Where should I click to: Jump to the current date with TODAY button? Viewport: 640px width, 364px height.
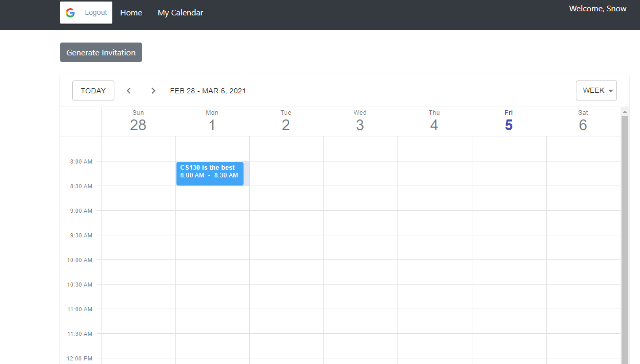(x=93, y=91)
